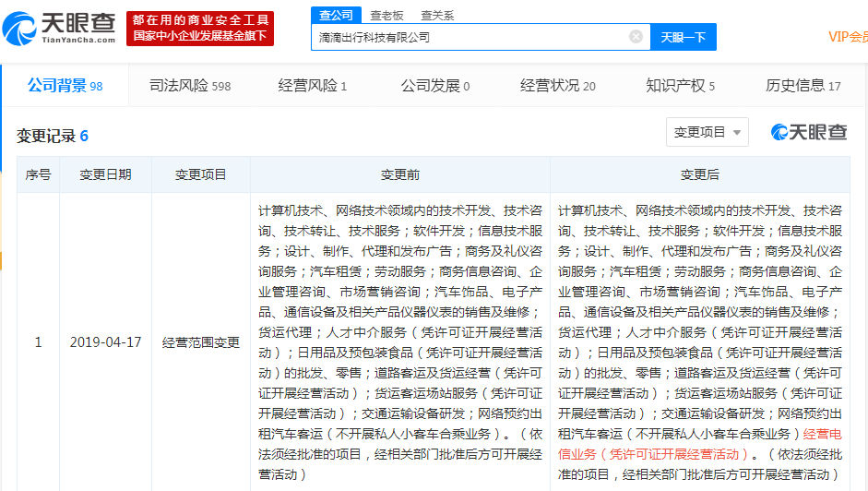Screen dimensions: 868x491
Task: Select the 历史信息 17 tab
Action: 803,85
